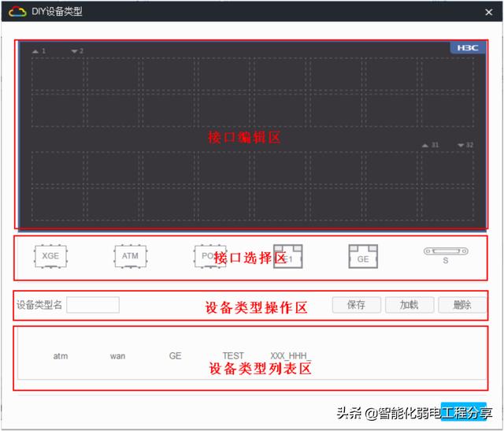504x431 pixels.
Task: Click the down-triangle marker for port 2
Action: [x=75, y=51]
